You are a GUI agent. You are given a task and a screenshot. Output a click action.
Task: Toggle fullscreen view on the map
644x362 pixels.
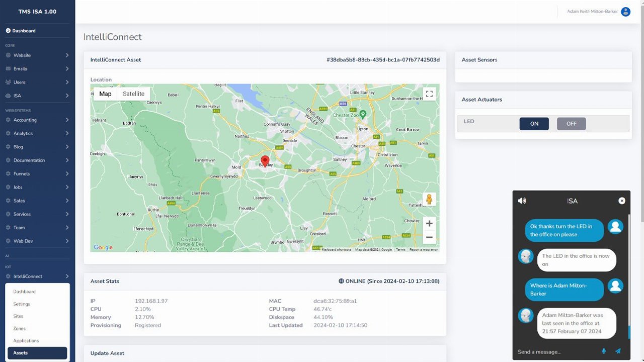point(429,94)
